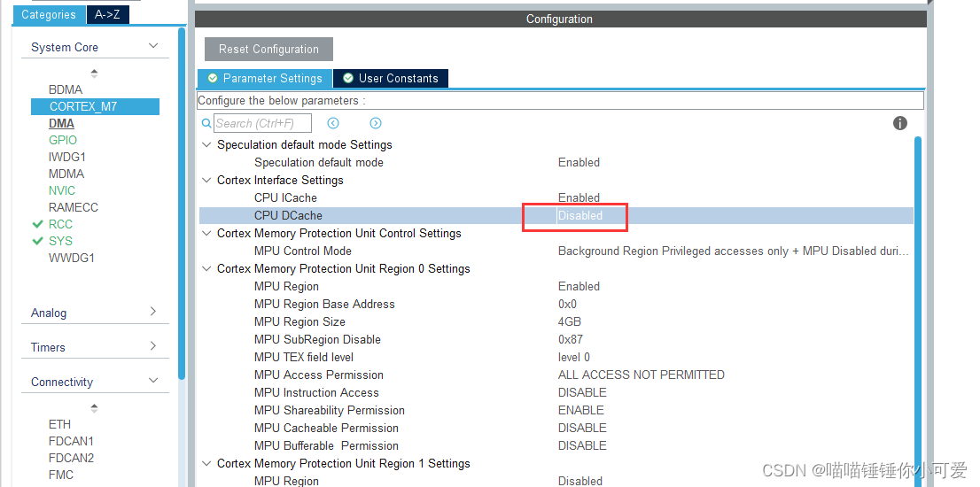Image resolution: width=980 pixels, height=487 pixels.
Task: Go to next search result arrow
Action: (x=375, y=124)
